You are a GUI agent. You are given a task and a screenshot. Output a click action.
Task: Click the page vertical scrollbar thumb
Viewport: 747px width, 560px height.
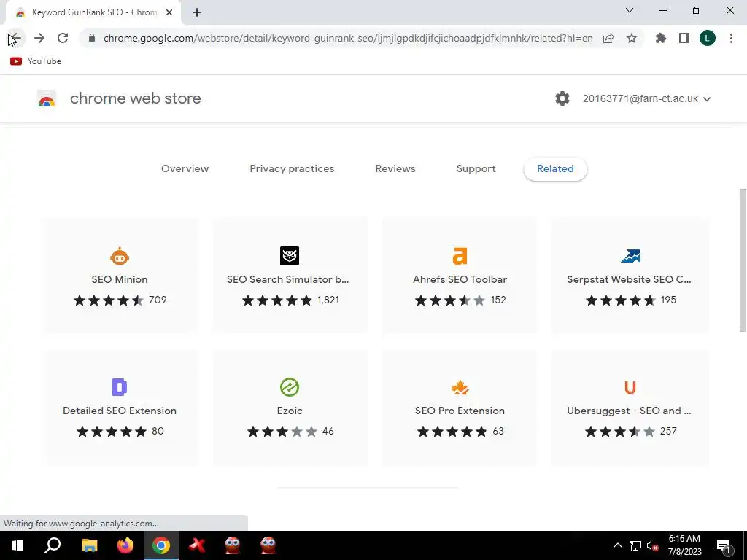[x=743, y=260]
